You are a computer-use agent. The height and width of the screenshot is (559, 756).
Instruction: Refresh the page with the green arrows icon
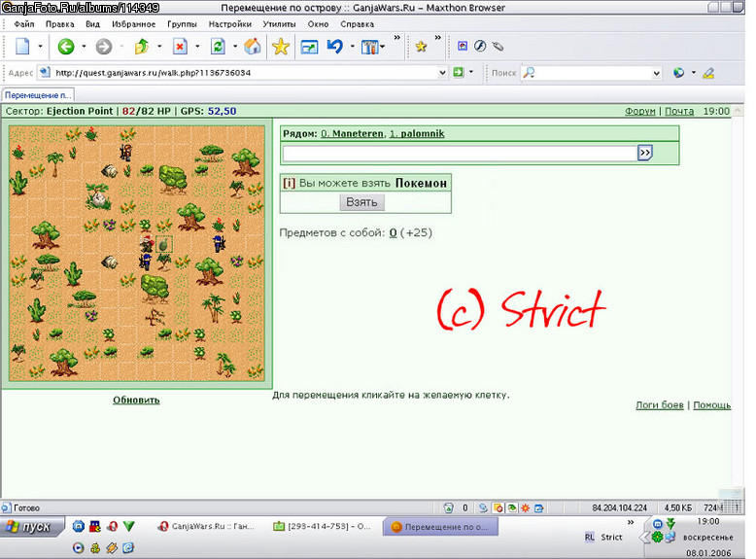coord(218,47)
